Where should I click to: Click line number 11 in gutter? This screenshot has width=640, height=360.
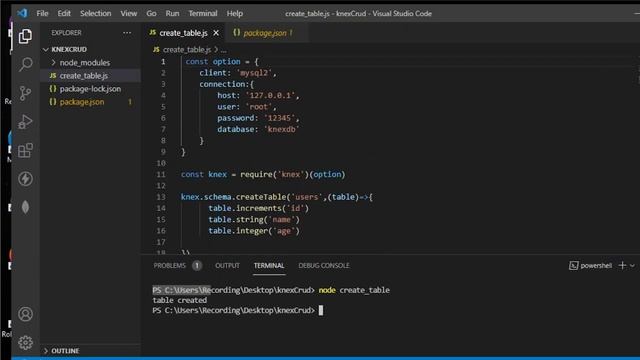pos(161,174)
